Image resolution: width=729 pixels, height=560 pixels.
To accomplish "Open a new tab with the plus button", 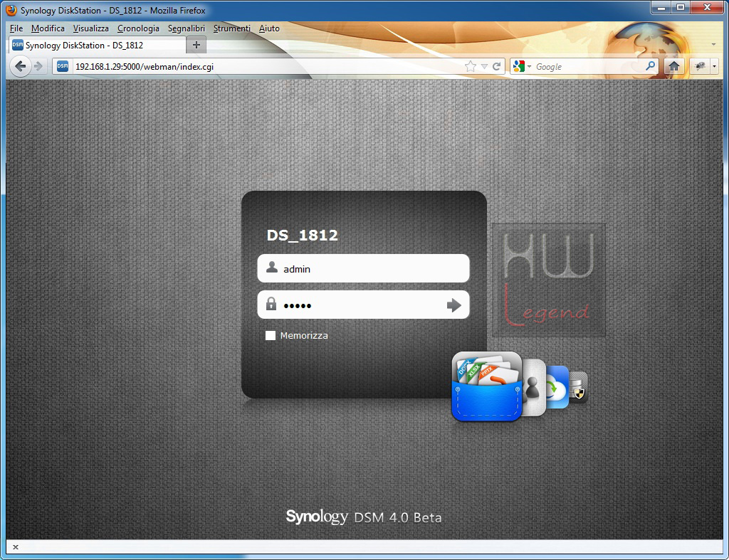I will 196,45.
